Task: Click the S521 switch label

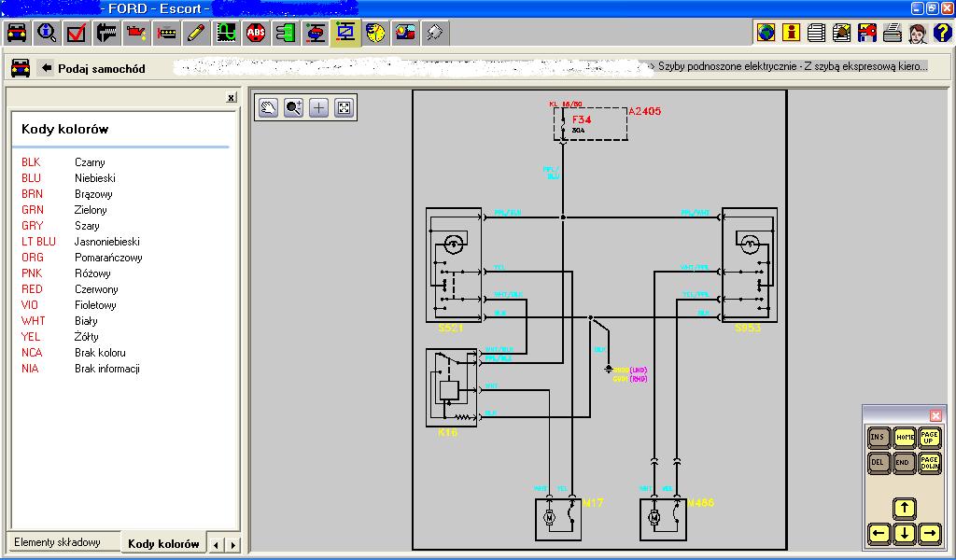Action: (x=451, y=328)
